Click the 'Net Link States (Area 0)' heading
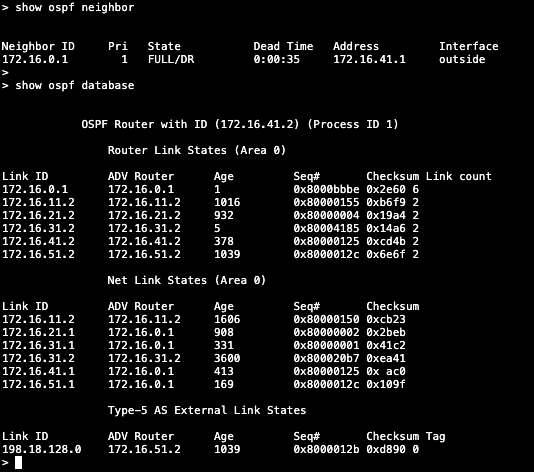 187,280
